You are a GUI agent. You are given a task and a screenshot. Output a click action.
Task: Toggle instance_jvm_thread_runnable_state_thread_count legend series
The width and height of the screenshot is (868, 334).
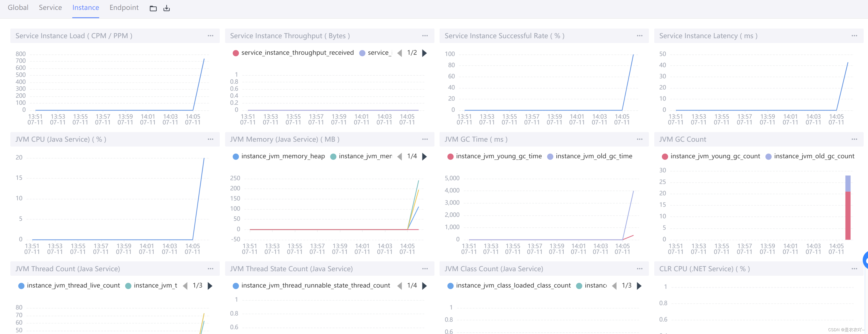click(311, 286)
